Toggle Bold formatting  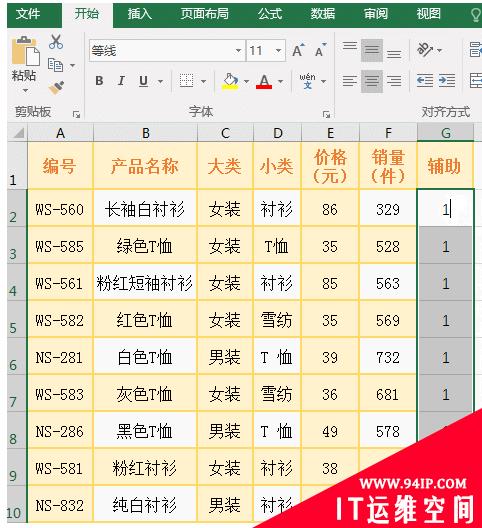pos(99,81)
